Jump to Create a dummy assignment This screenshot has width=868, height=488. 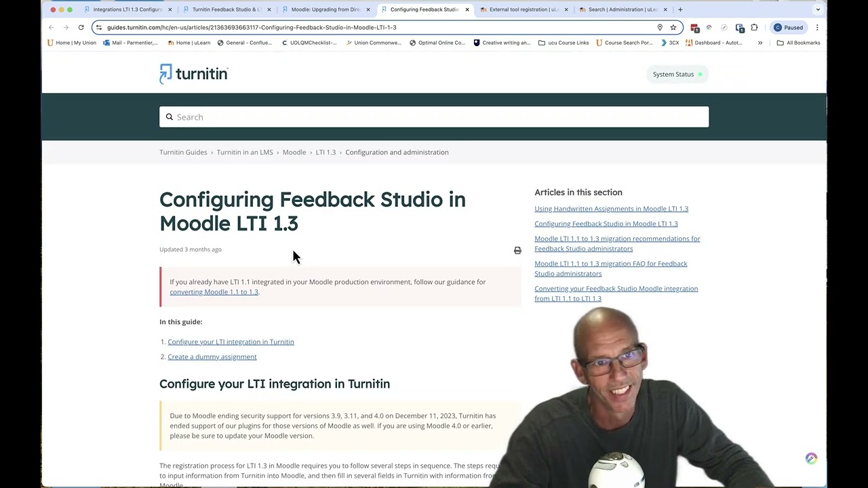(212, 357)
